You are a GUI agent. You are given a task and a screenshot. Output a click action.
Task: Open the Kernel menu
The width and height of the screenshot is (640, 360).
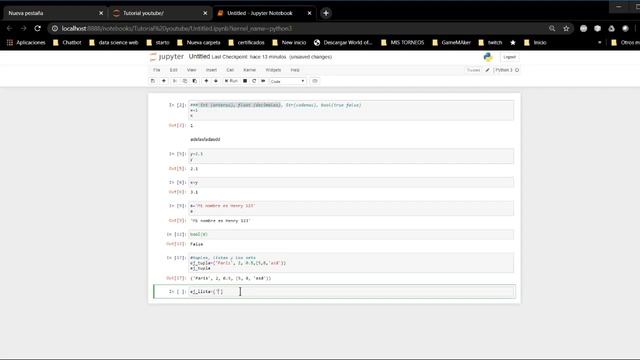pos(249,70)
